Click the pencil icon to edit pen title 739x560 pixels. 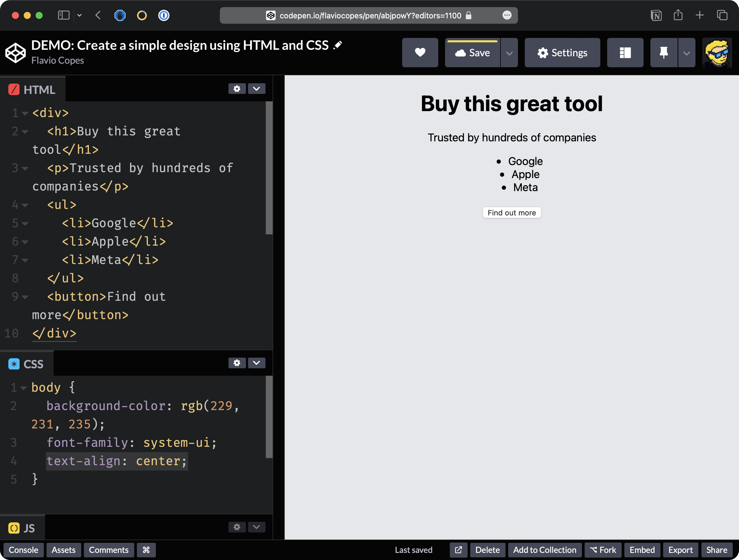click(x=338, y=45)
